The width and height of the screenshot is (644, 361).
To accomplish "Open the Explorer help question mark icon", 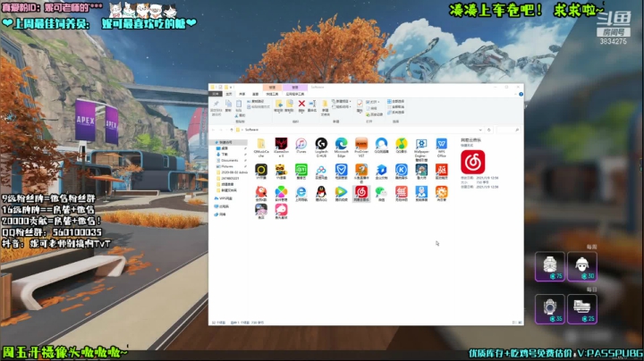I will [x=521, y=95].
